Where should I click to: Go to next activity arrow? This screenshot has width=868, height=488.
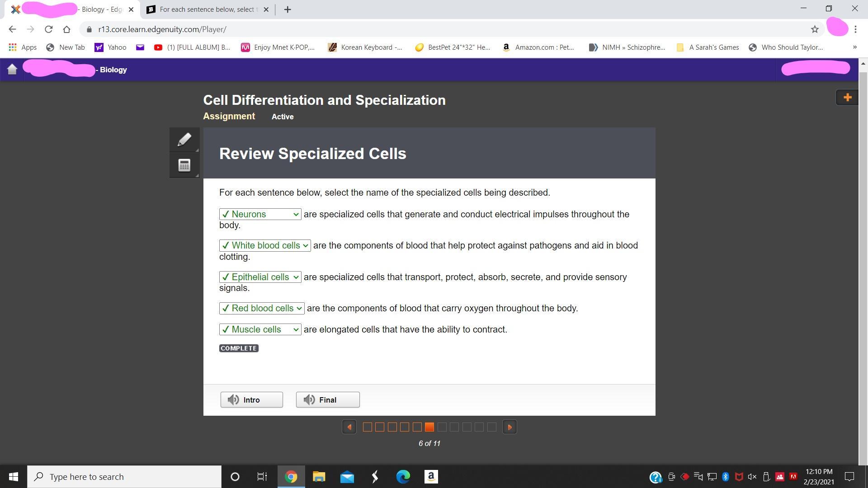(x=509, y=427)
